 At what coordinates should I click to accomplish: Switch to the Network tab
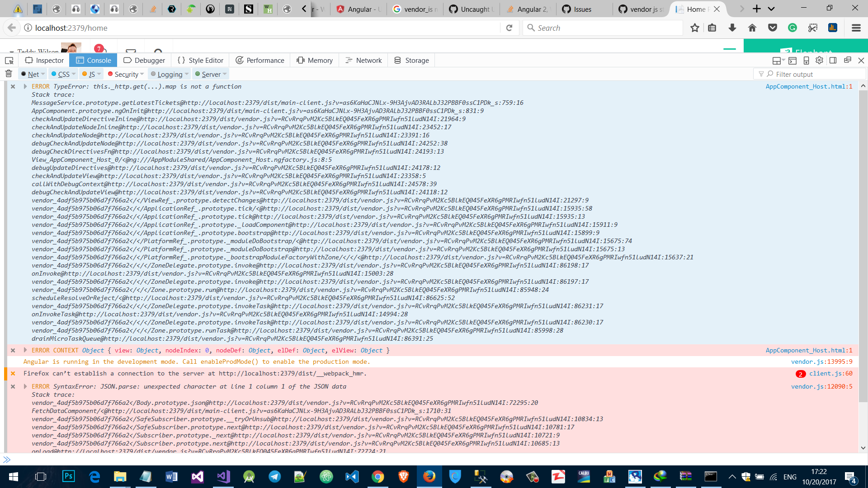coord(363,61)
